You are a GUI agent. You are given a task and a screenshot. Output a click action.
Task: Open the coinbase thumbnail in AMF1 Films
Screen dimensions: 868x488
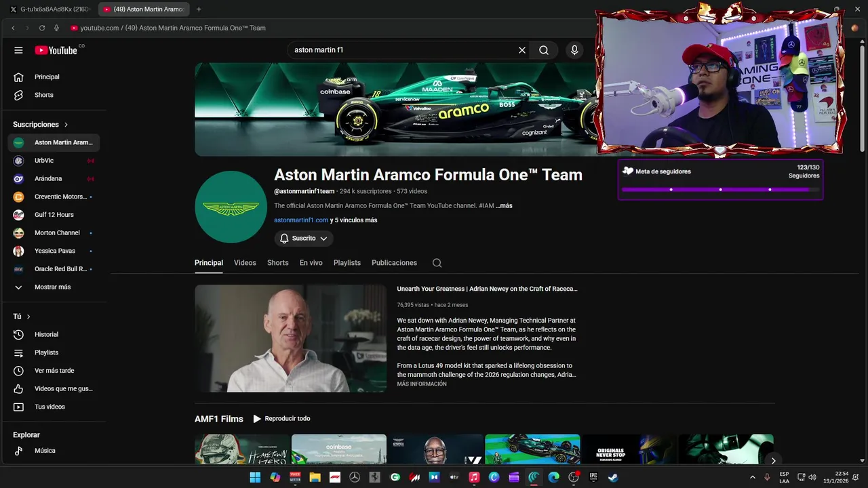click(x=338, y=449)
